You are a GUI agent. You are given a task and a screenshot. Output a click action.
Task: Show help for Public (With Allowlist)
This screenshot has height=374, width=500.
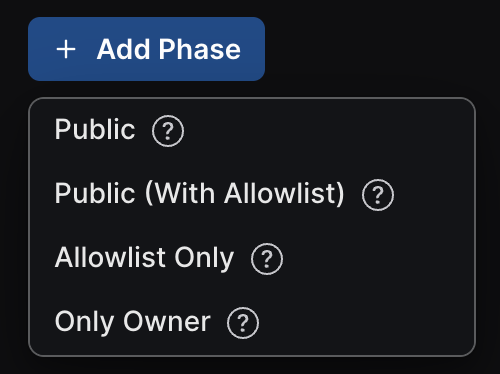[378, 195]
